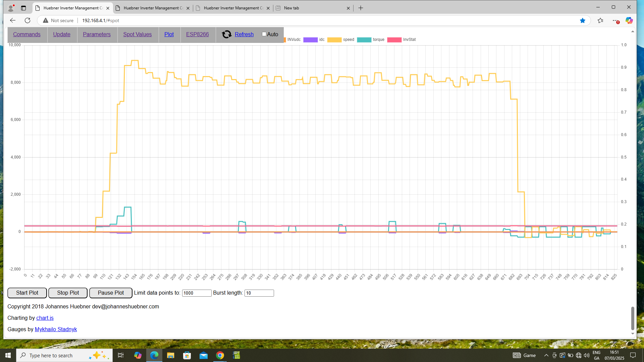This screenshot has width=644, height=362.
Task: Open the Copilot sidebar icon
Action: pyautogui.click(x=629, y=20)
